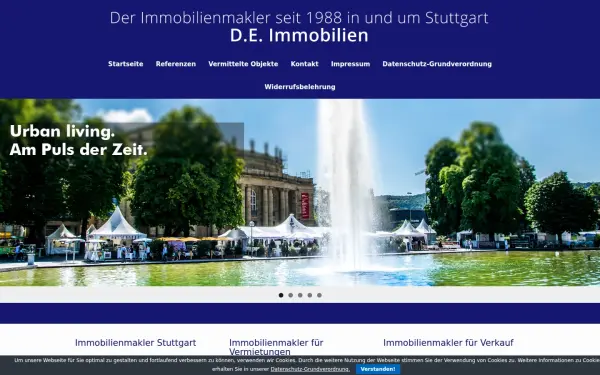Click the Immobilienmakler für Vermietungen heading
The width and height of the screenshot is (600, 375).
click(276, 347)
